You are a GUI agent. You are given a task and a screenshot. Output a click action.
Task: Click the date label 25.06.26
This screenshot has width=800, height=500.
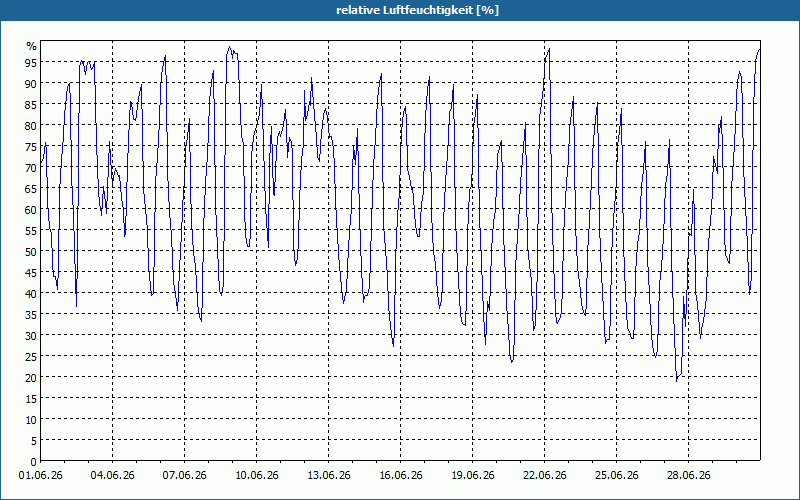pos(616,475)
